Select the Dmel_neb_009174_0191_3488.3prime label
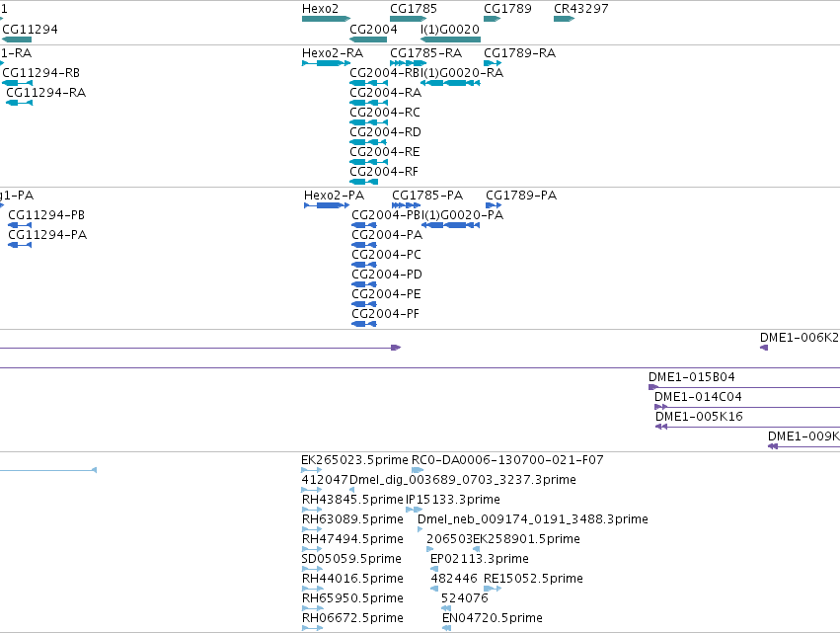The width and height of the screenshot is (840, 633). click(x=533, y=519)
